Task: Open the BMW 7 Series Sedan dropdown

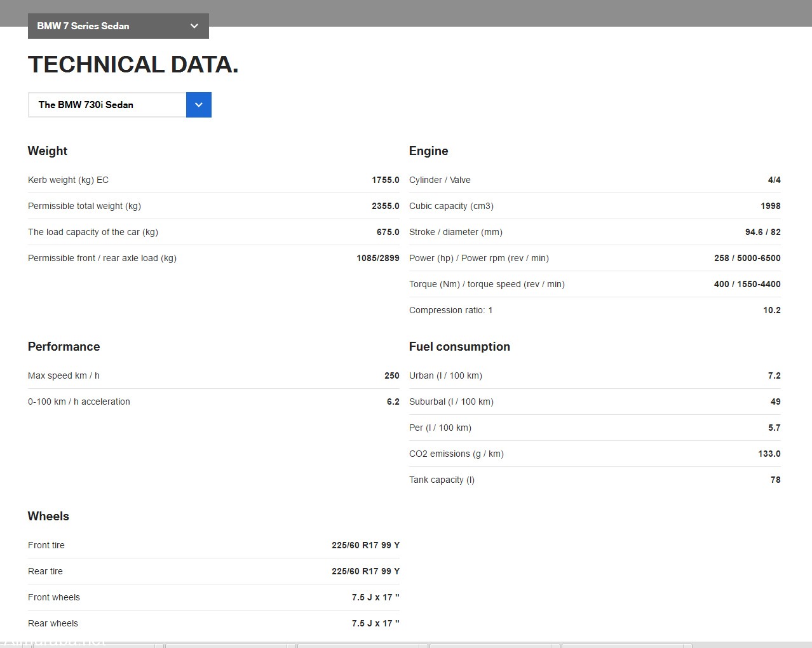Action: click(x=118, y=26)
